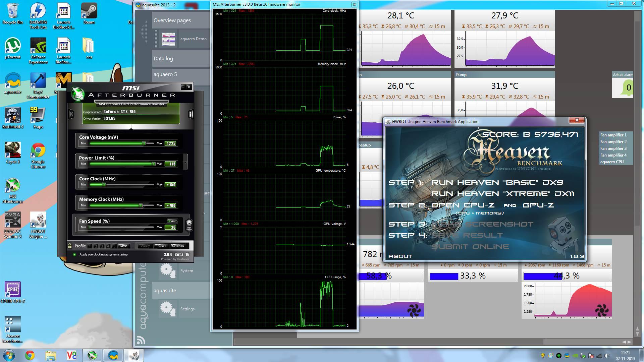Expand the Power Limit dropdown arrow
This screenshot has height=362, width=644.
(185, 163)
